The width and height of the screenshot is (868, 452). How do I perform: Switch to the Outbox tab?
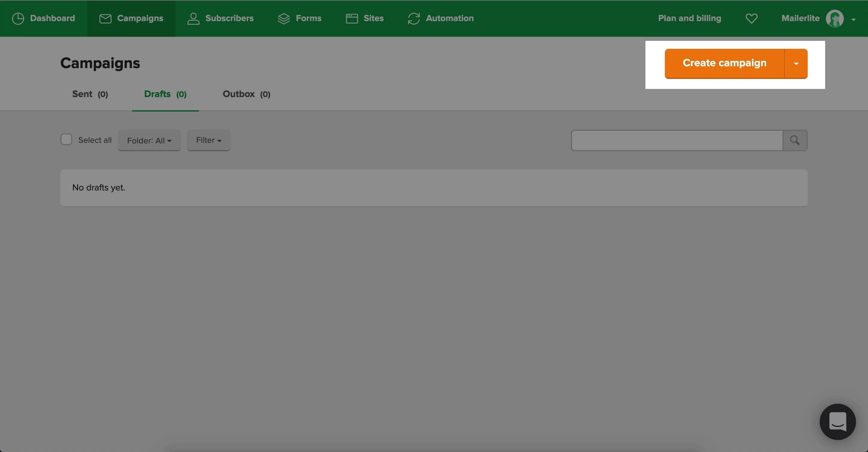point(246,94)
